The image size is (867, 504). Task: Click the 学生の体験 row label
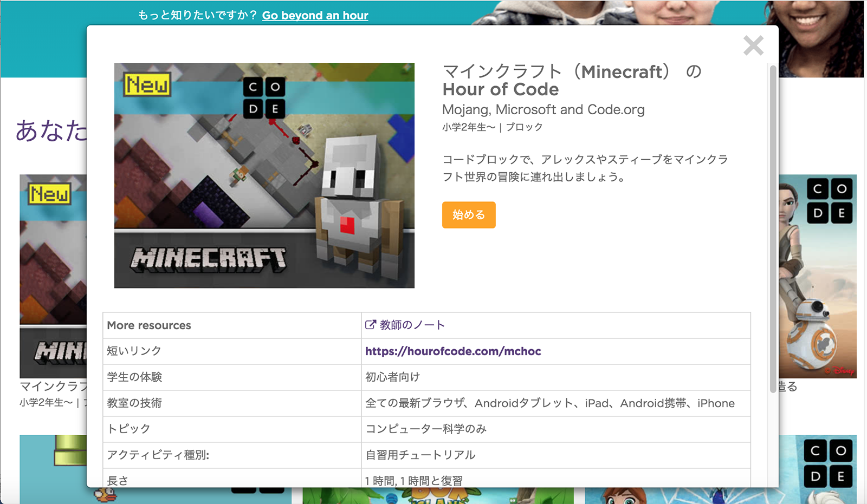pos(134,377)
